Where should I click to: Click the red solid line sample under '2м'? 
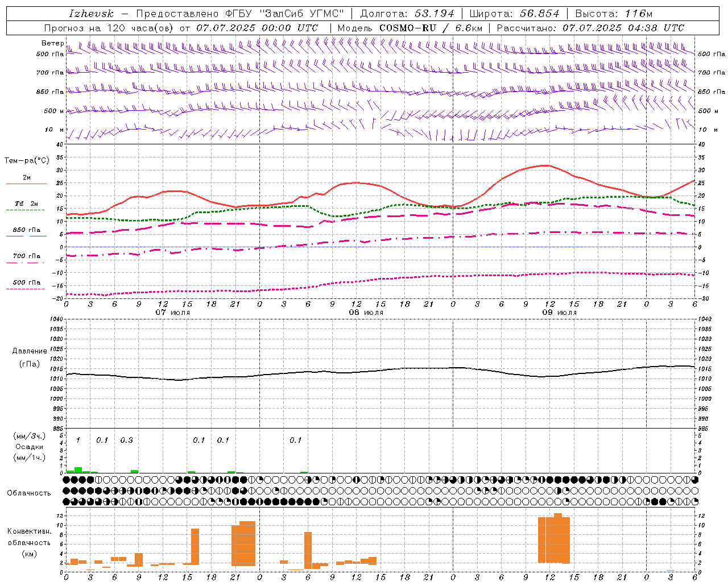pyautogui.click(x=26, y=184)
